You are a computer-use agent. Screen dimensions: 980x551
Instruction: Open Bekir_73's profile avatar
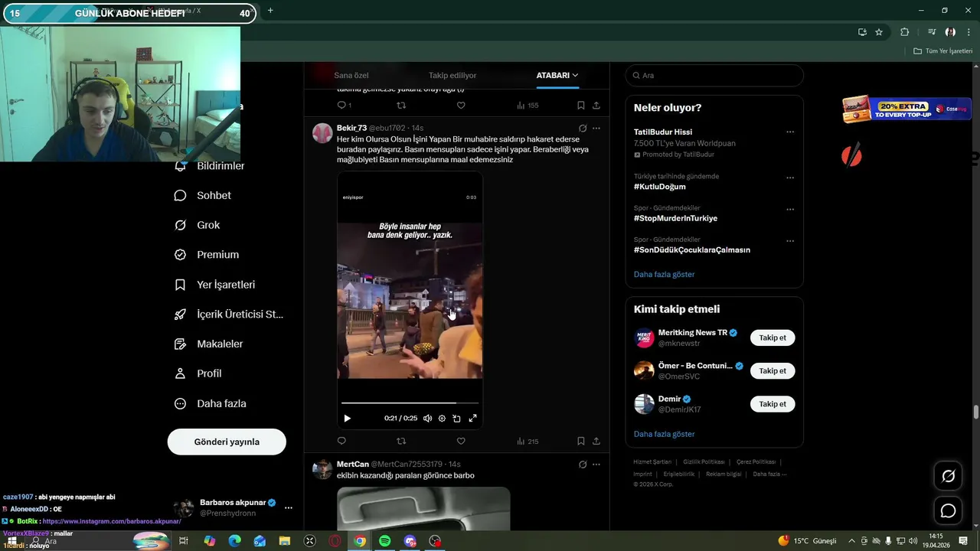(322, 133)
